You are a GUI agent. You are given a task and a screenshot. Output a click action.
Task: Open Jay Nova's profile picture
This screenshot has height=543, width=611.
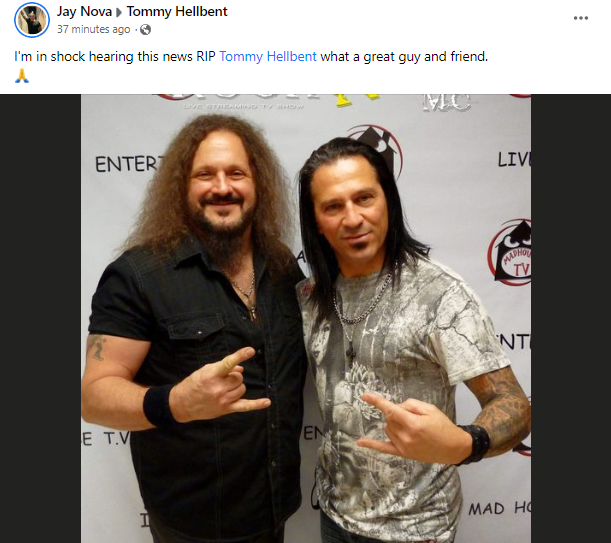tap(32, 20)
